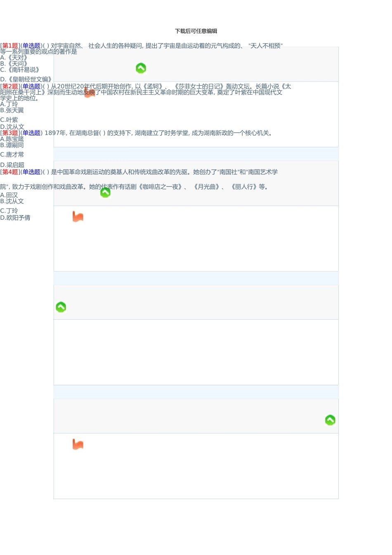Click the green up-arrow icon beside option C《南轩易说》
Screen dimensions: 392x555
[x=141, y=68]
